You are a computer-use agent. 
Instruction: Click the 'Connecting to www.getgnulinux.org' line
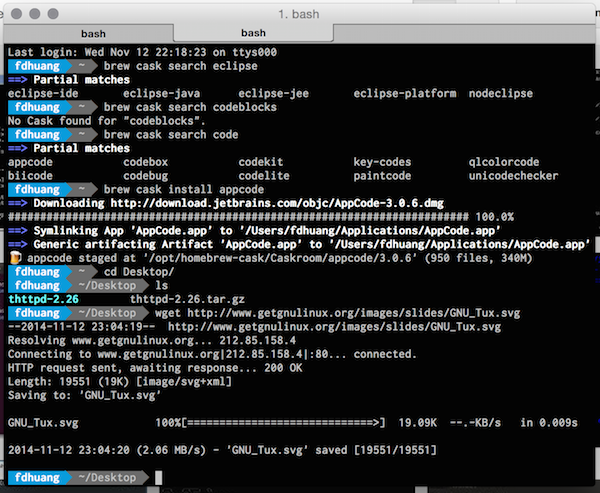pos(212,354)
